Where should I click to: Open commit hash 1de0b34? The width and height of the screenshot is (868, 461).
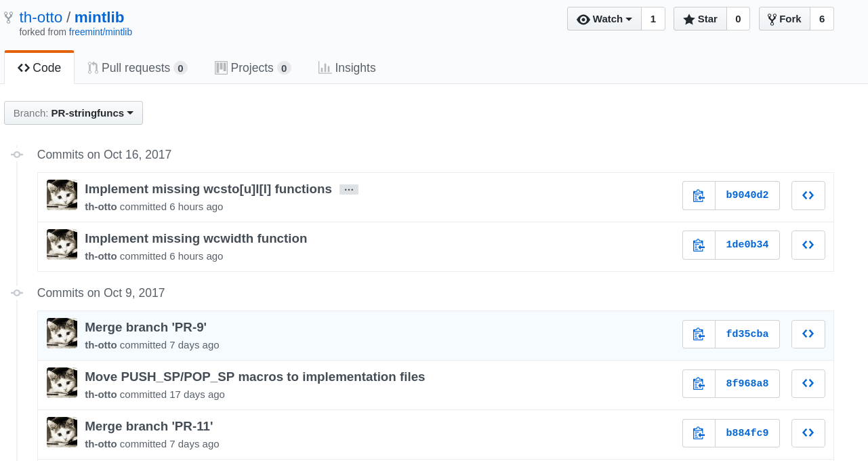(x=747, y=245)
